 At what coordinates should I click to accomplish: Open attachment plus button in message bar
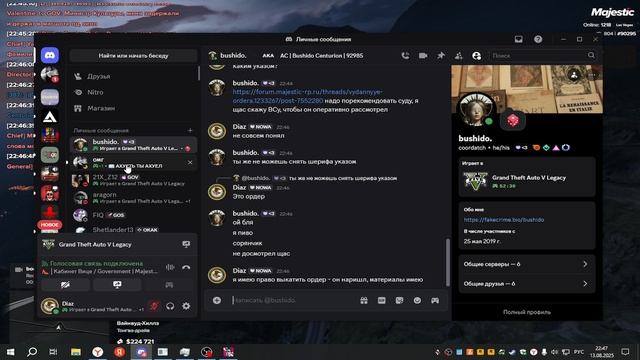[217, 300]
